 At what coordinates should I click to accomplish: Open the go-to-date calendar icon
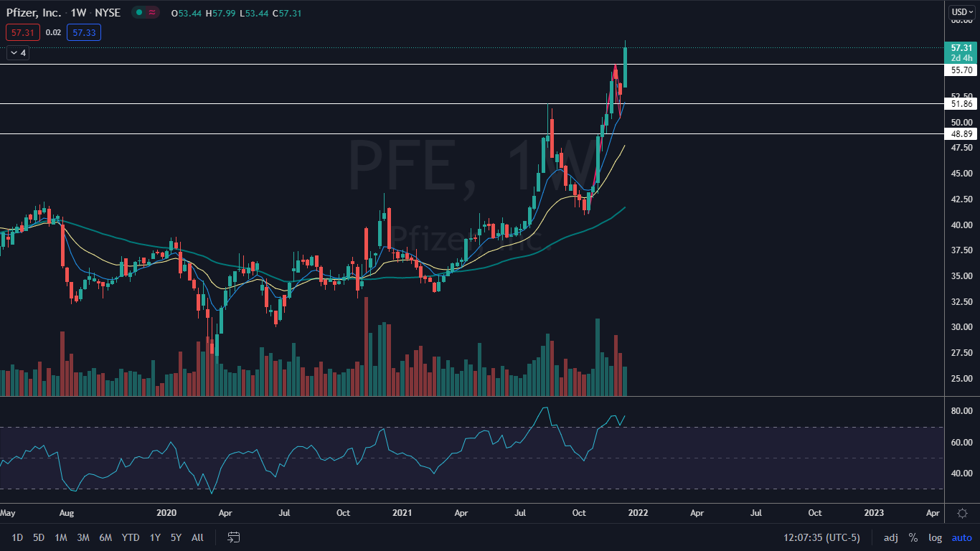point(233,537)
